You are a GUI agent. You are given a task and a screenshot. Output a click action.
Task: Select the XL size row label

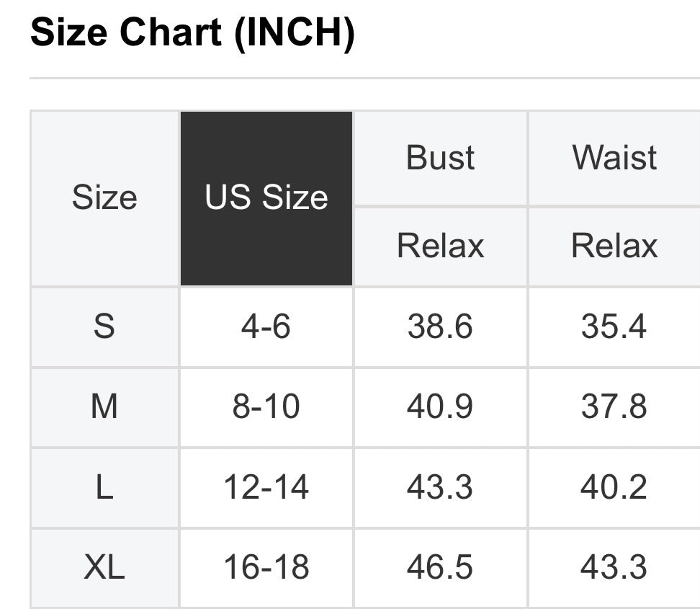(x=104, y=567)
